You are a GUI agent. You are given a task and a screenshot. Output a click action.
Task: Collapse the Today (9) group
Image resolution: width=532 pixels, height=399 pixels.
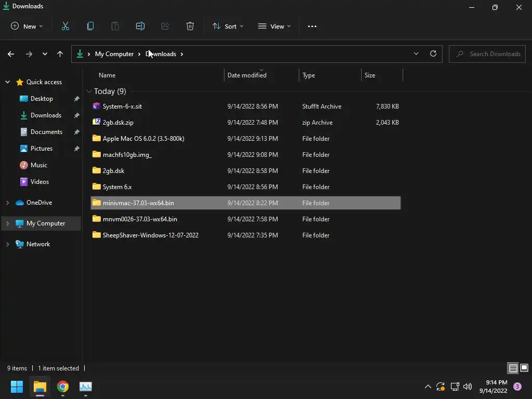coord(89,91)
